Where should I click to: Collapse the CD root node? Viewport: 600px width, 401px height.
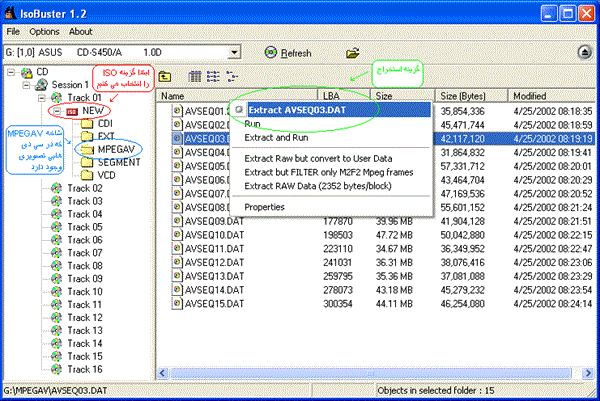[x=11, y=72]
